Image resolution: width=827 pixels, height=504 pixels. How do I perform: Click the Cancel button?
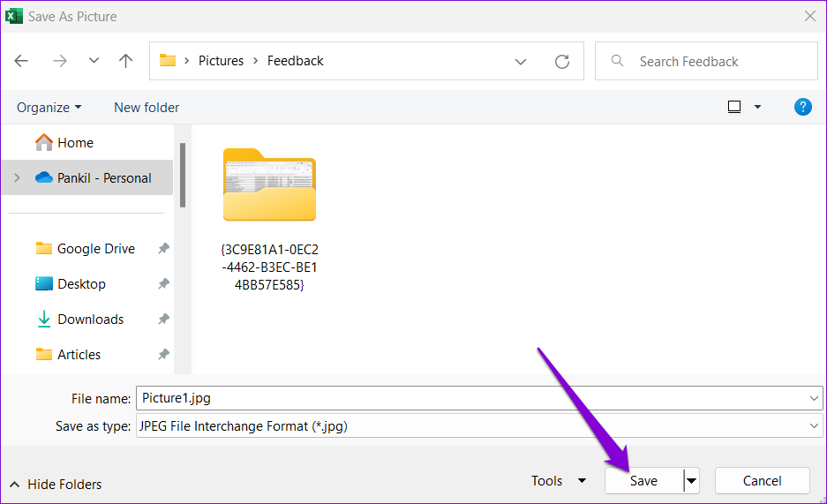tap(762, 481)
